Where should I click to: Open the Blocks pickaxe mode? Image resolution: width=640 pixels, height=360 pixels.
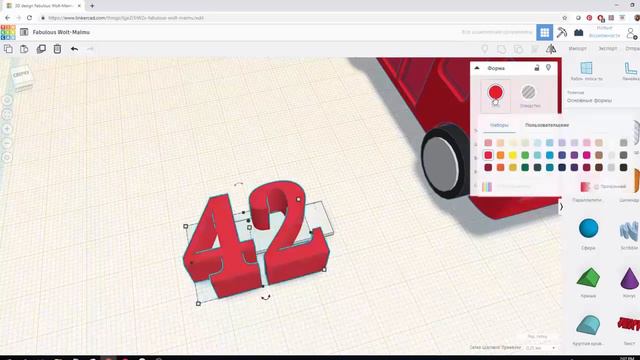(562, 32)
